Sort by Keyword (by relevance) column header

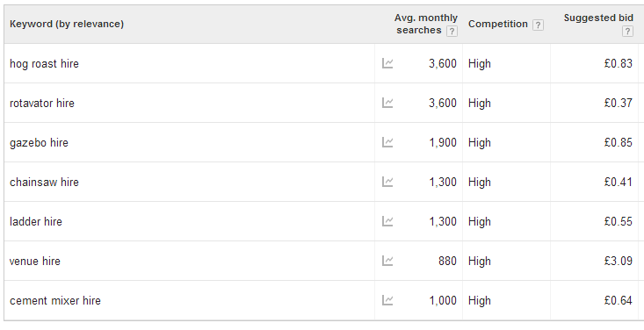[67, 24]
